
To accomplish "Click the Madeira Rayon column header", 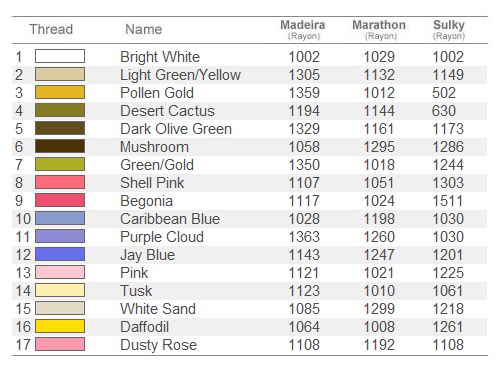I will pyautogui.click(x=303, y=30).
